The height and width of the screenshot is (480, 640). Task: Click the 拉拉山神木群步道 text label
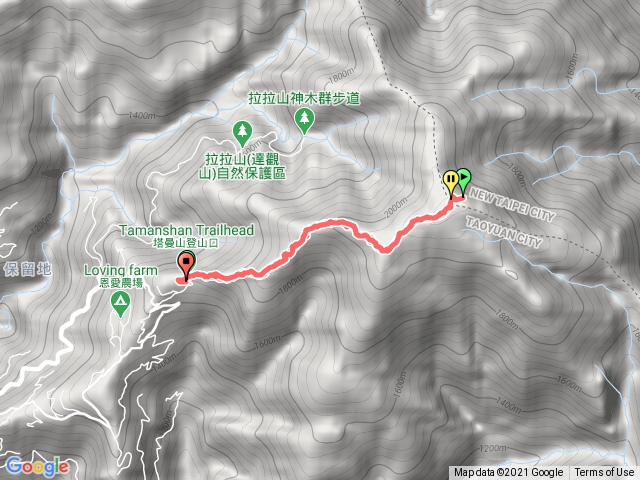[304, 99]
